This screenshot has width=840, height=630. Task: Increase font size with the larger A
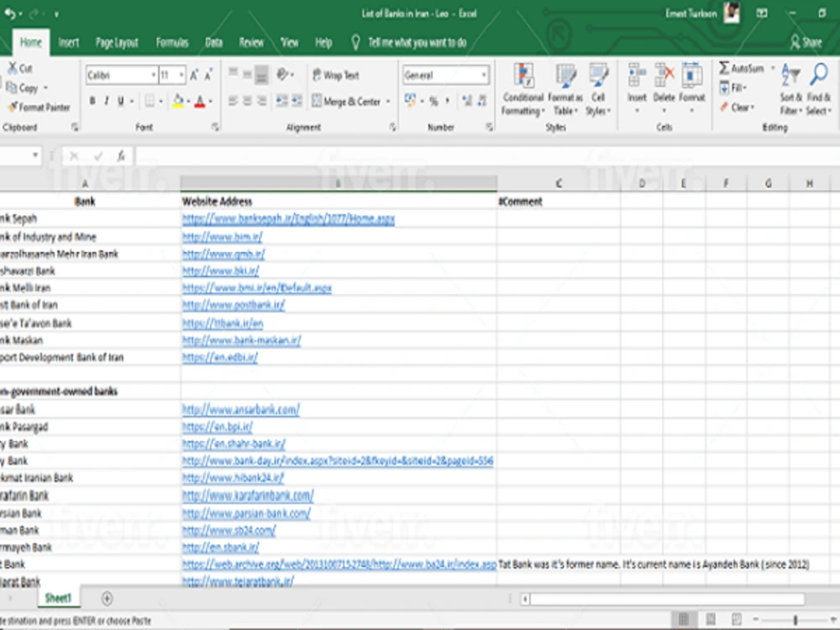[195, 75]
